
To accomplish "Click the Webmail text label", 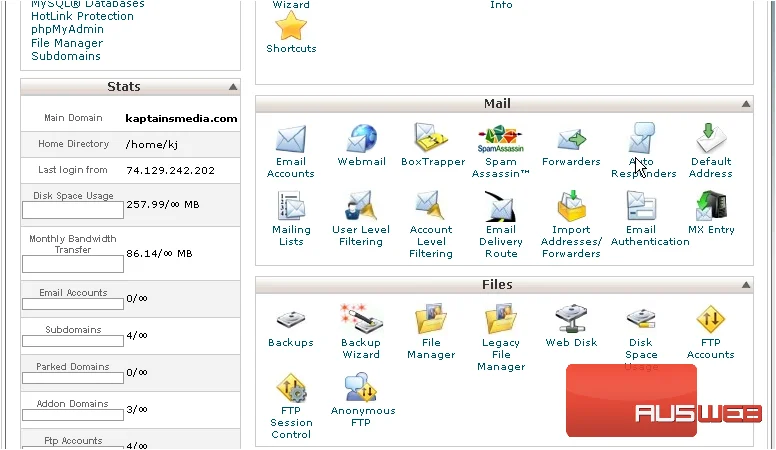I will 361,162.
